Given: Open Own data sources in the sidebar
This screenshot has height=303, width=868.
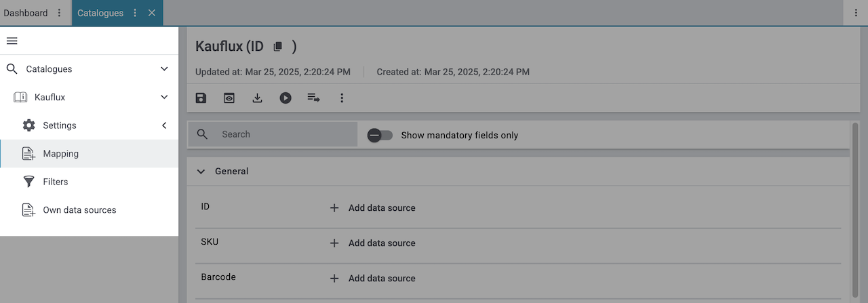Looking at the screenshot, I should [79, 210].
